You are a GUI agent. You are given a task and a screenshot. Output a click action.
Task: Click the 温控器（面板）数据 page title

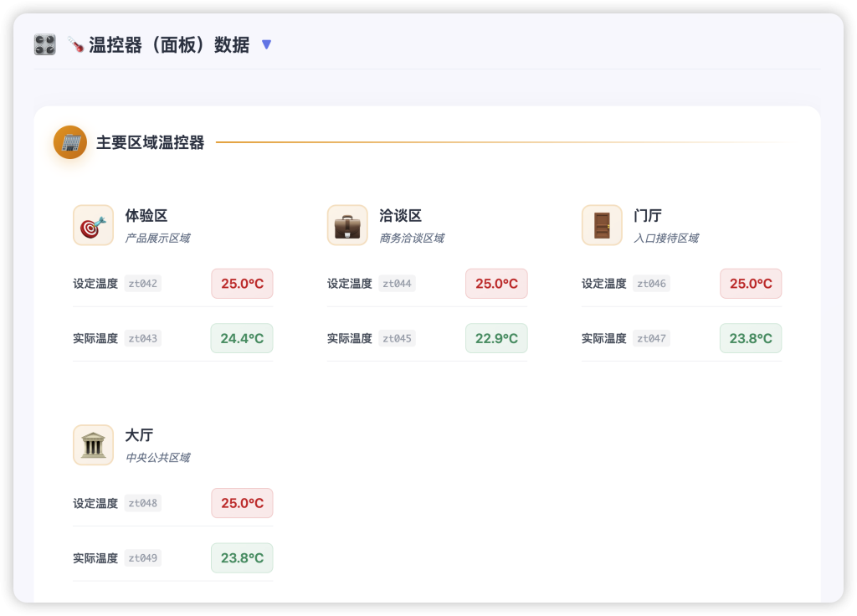coord(169,44)
